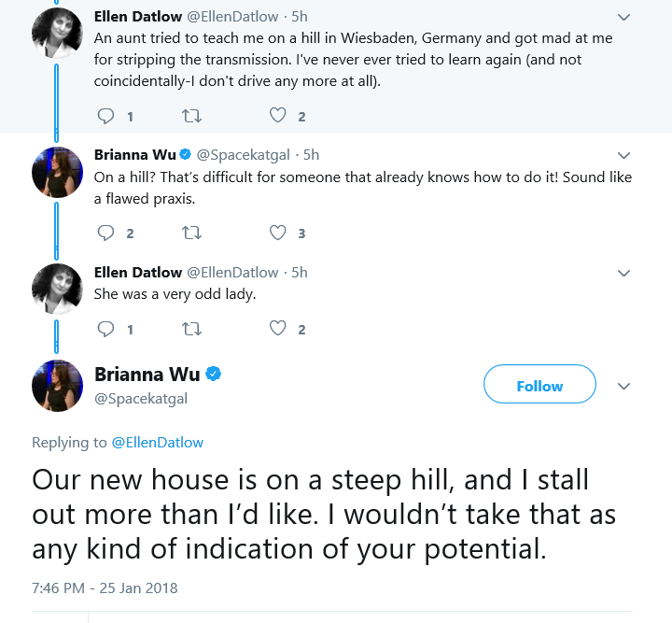Open @Spacekatgal handle under main tweet name

click(x=141, y=399)
